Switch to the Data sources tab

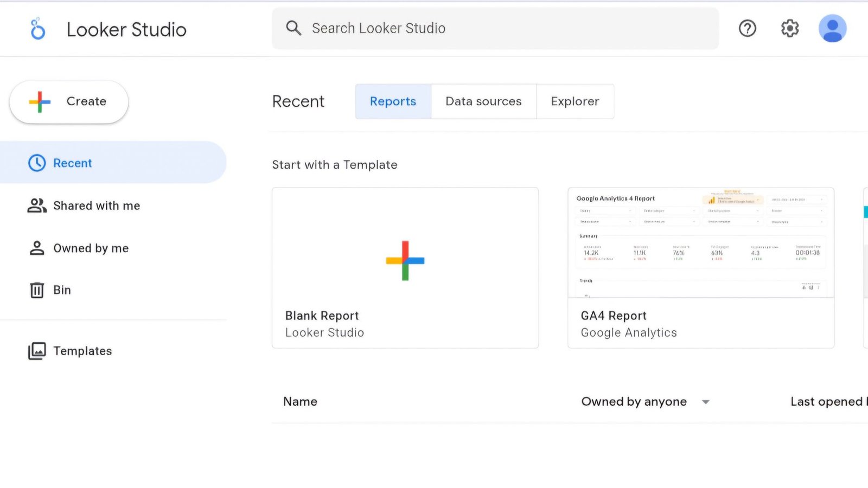[x=483, y=101]
